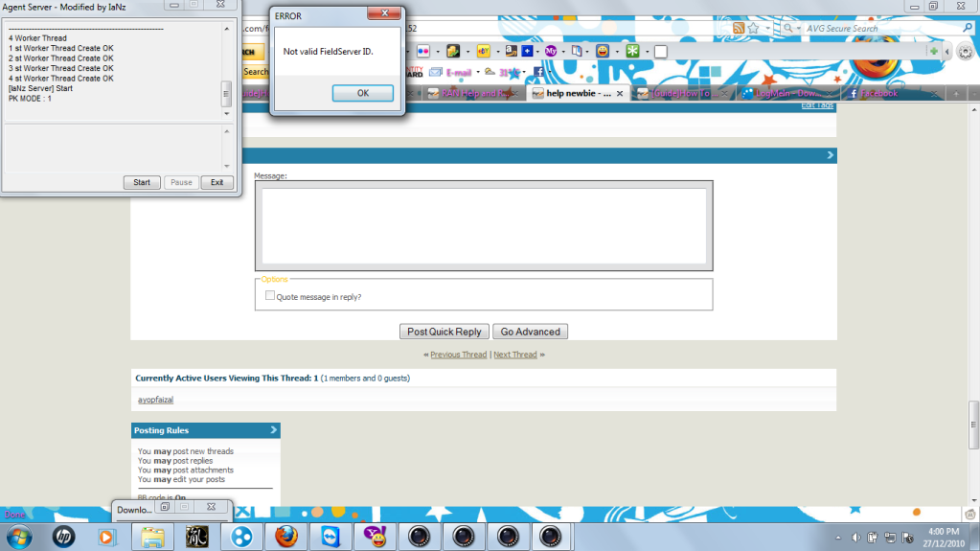
Task: Follow the Next Thread link
Action: [514, 355]
